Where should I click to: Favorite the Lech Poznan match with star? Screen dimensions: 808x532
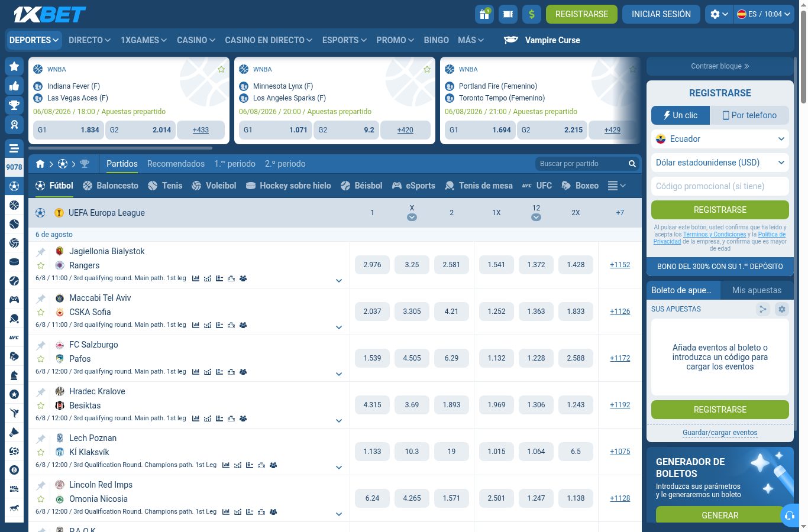(41, 452)
